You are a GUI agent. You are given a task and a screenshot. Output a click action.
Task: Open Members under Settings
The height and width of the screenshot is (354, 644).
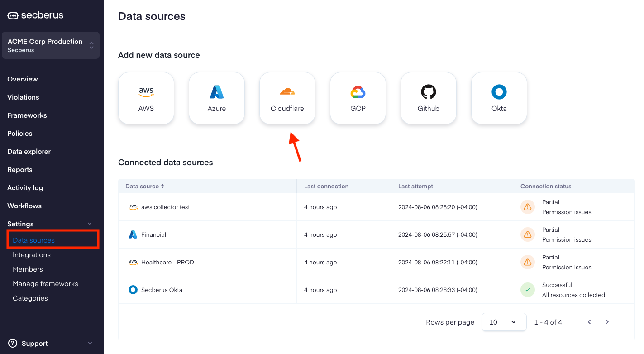click(28, 269)
